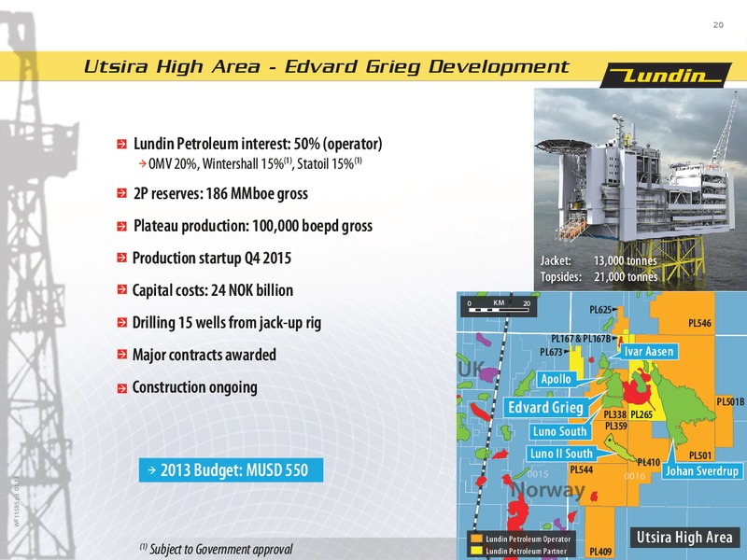Image resolution: width=747 pixels, height=560 pixels.
Task: Select the '2P reserves: 186 MMboe gross' line
Action: point(220,194)
